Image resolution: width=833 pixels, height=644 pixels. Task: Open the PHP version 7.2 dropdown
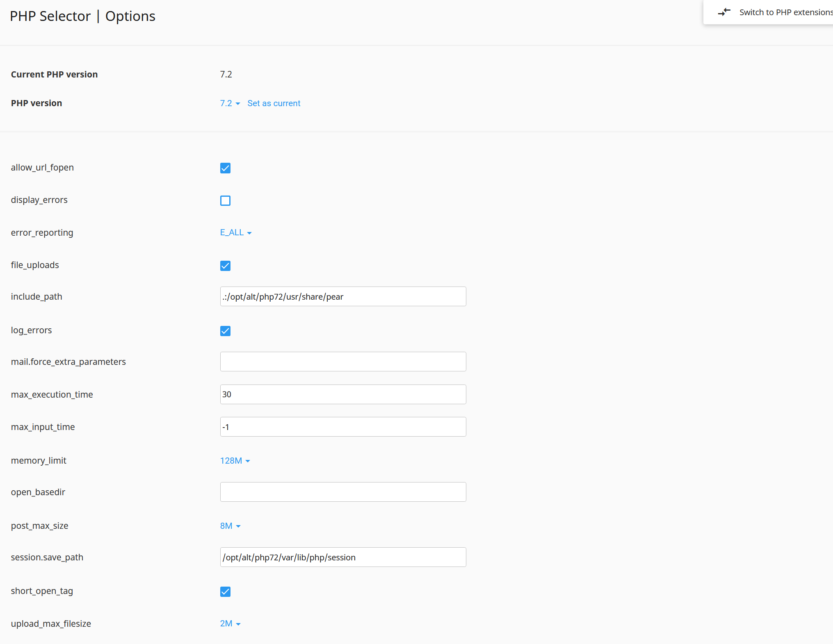230,103
